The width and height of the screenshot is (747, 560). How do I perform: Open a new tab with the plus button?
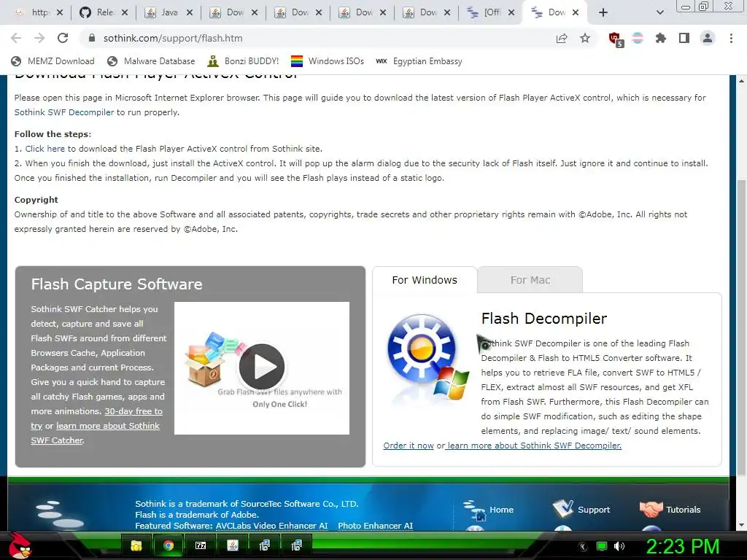(603, 12)
